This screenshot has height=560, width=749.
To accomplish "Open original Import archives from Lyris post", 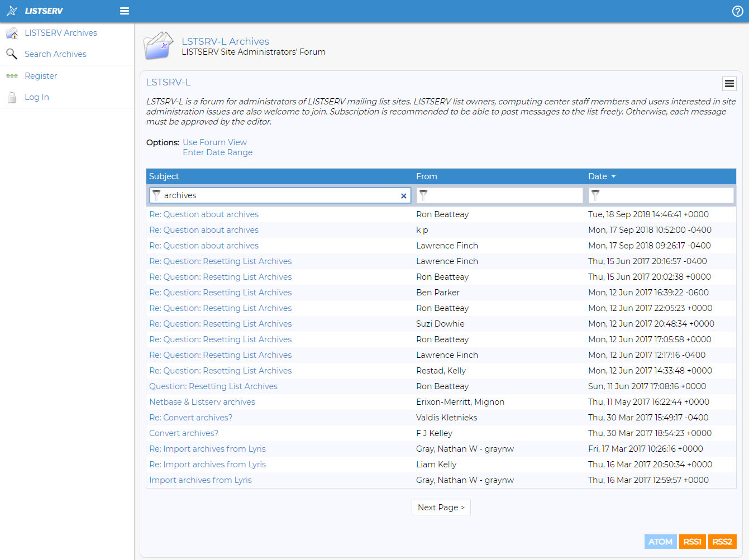I will coord(201,480).
